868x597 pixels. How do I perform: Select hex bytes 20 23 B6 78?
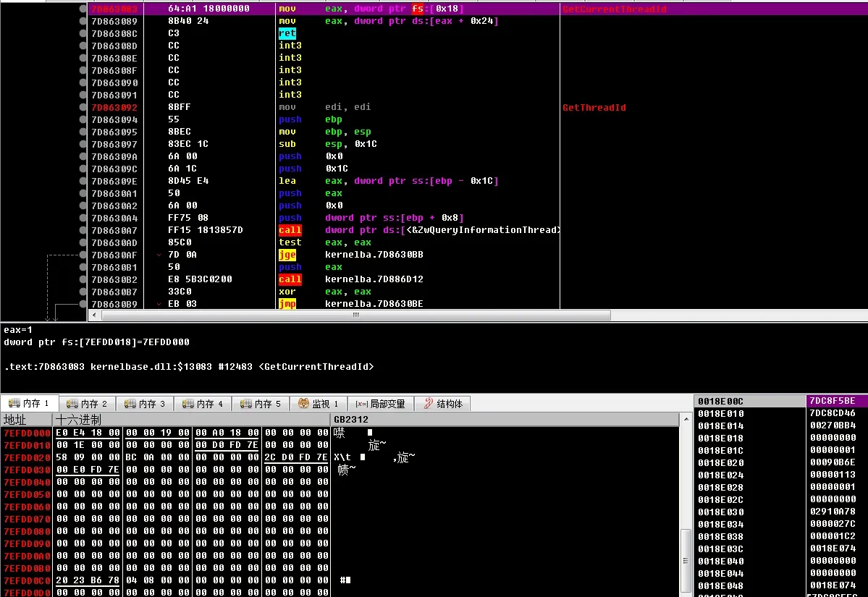[88, 580]
